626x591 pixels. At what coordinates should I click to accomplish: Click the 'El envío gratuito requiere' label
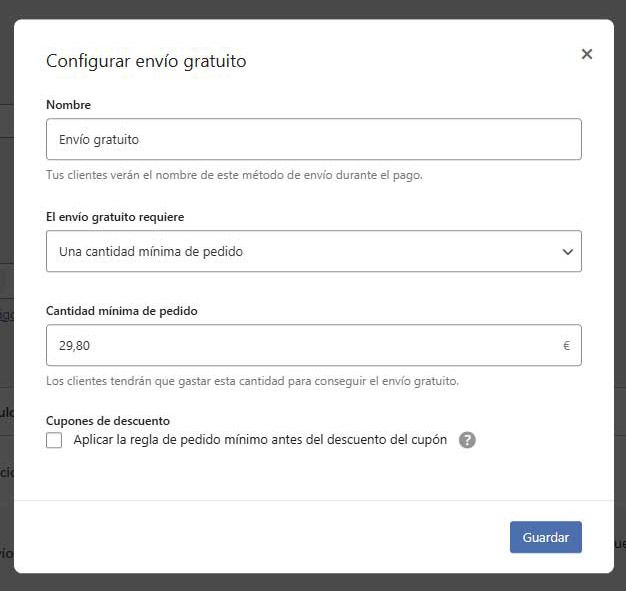click(115, 217)
